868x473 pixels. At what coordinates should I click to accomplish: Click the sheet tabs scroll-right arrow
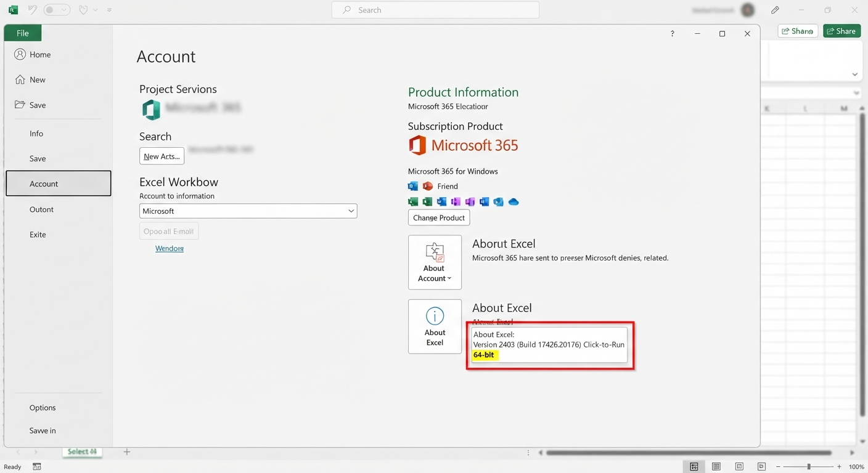(x=36, y=452)
